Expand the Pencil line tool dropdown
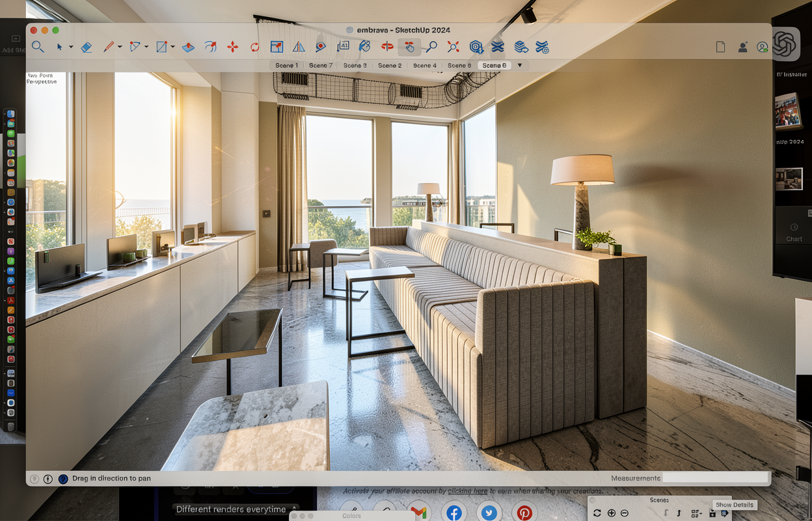 pos(120,47)
